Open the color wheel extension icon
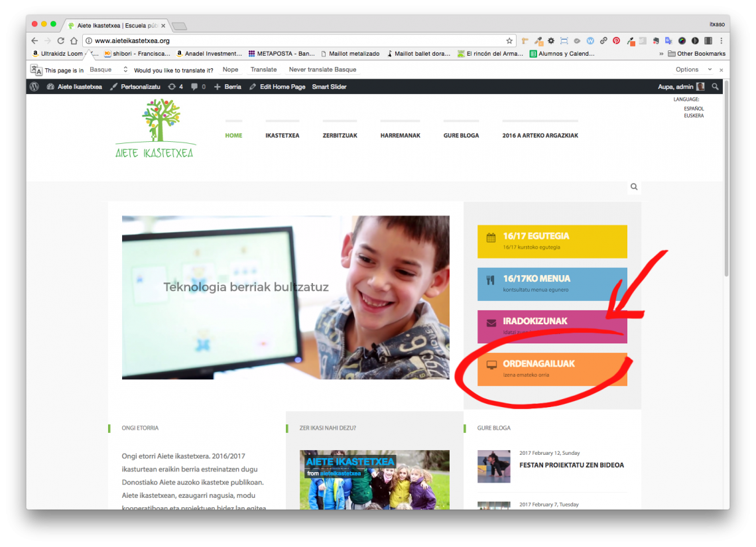This screenshot has width=756, height=547. pos(682,41)
